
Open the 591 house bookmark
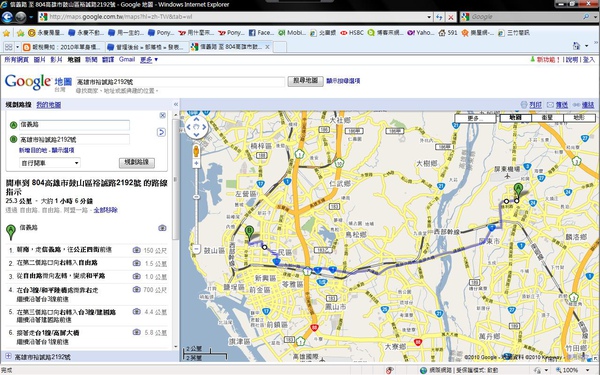click(x=448, y=33)
